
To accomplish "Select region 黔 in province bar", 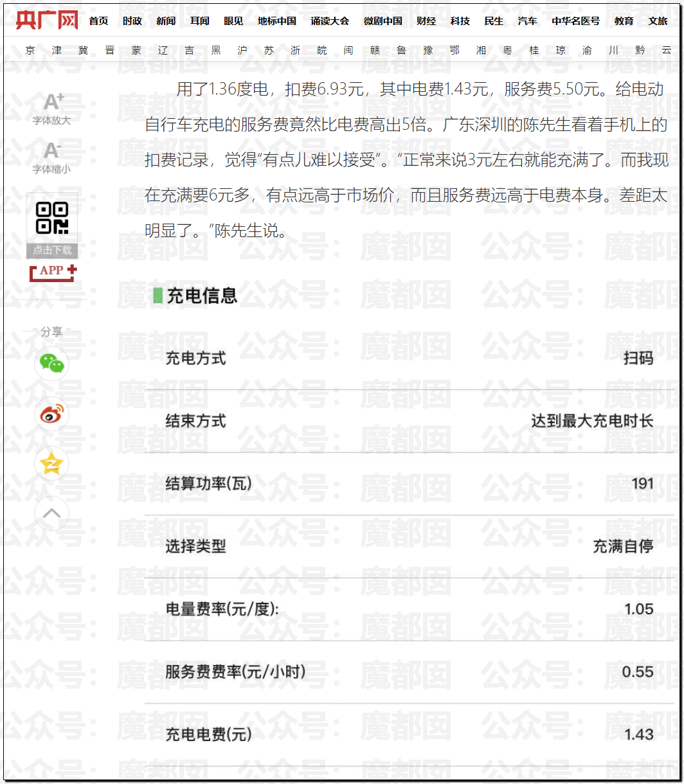I will pos(640,50).
